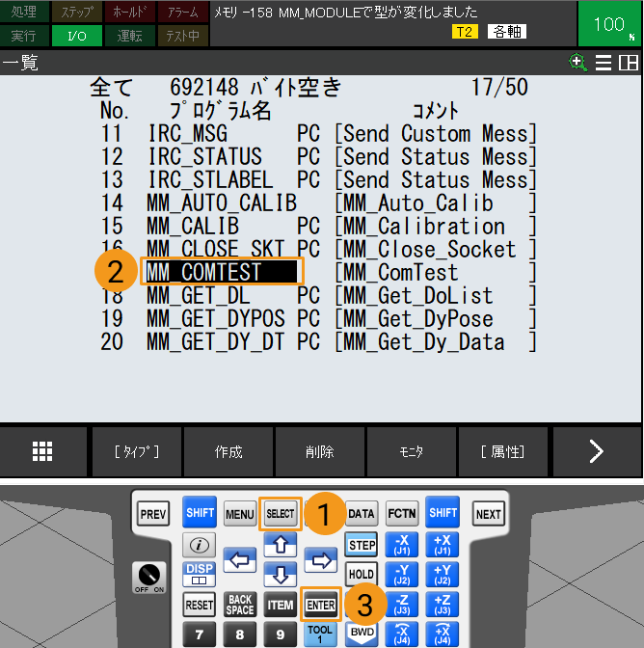
Task: Click the +X rotation (J4) jog key
Action: [443, 634]
